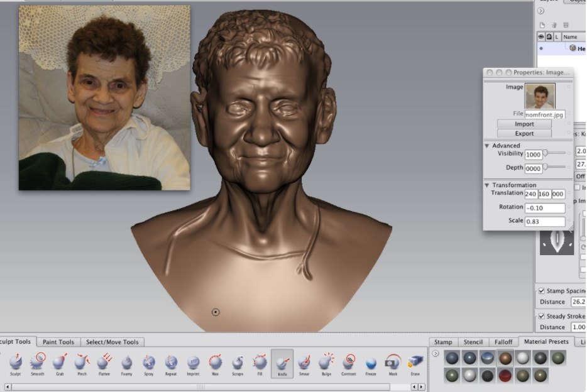This screenshot has width=587, height=392.
Task: Switch to the Falloff tab
Action: coord(503,342)
